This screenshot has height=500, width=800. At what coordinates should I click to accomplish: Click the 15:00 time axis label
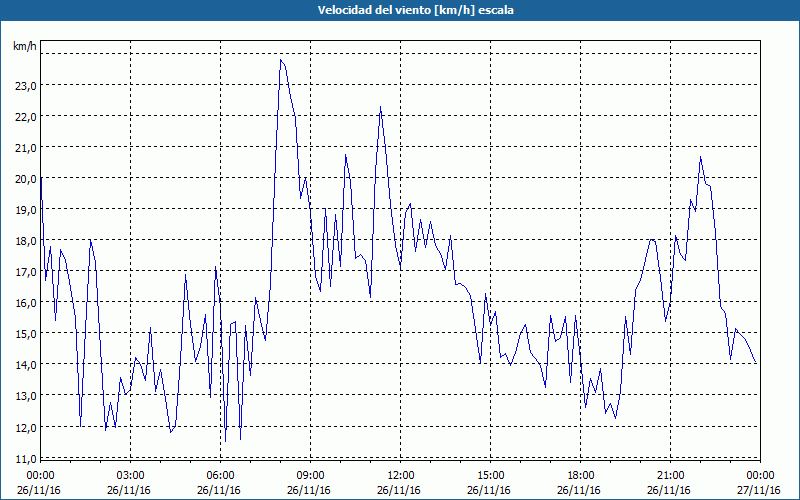(x=490, y=476)
